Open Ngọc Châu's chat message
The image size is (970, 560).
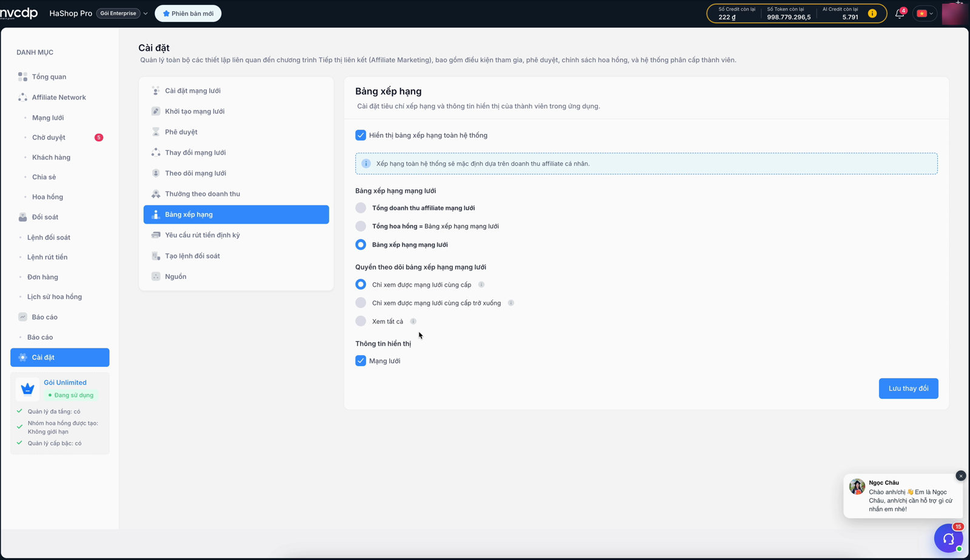pos(903,496)
